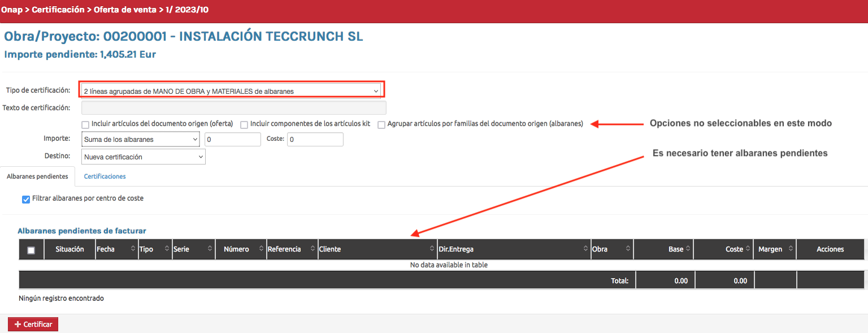Click the Coste input field

pyautogui.click(x=315, y=140)
